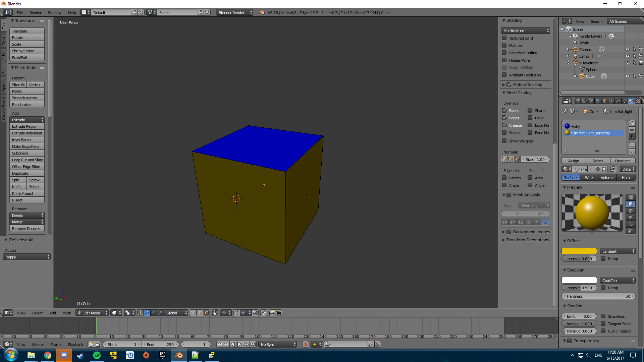644x362 pixels.
Task: Disable the Creases overlay checkbox
Action: click(x=504, y=125)
